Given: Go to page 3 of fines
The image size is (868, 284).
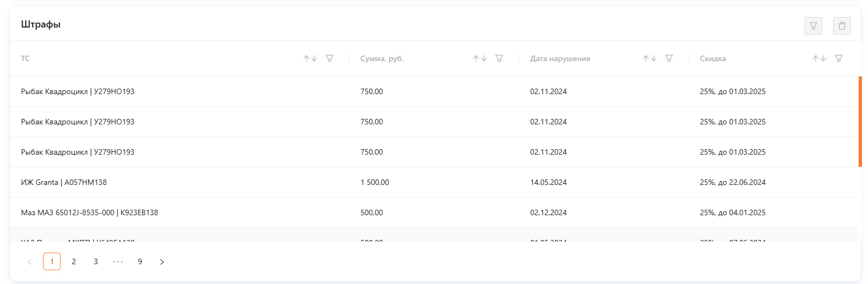Looking at the screenshot, I should coord(96,261).
